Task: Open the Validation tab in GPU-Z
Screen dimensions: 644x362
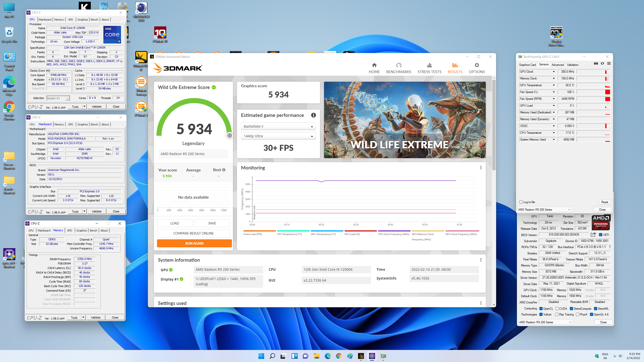Action: [x=573, y=65]
